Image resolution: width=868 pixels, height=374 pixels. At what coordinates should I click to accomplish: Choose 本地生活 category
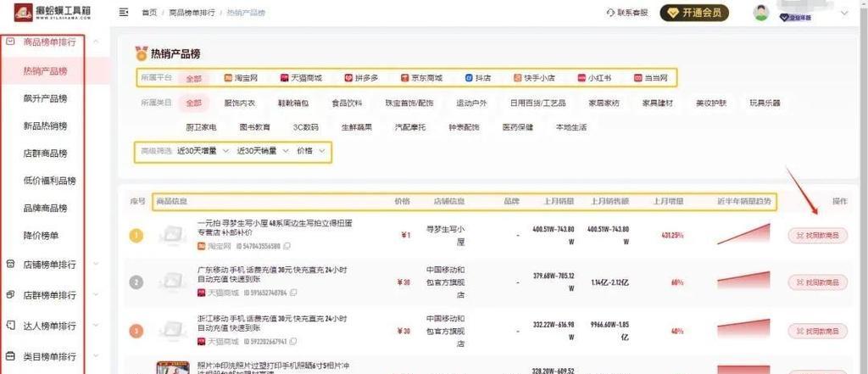point(571,127)
